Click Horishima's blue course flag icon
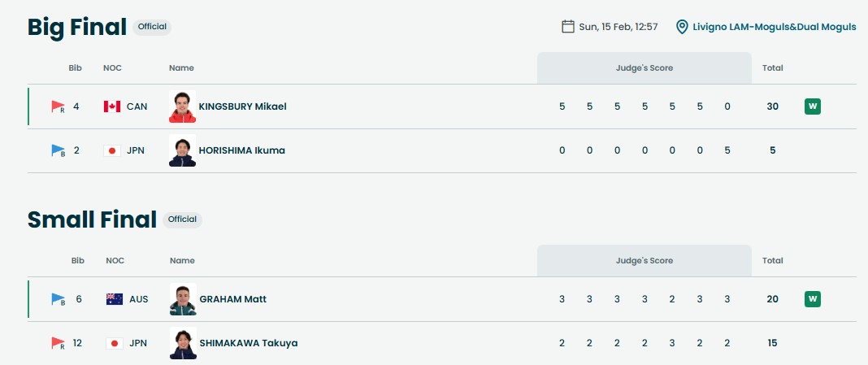 58,150
